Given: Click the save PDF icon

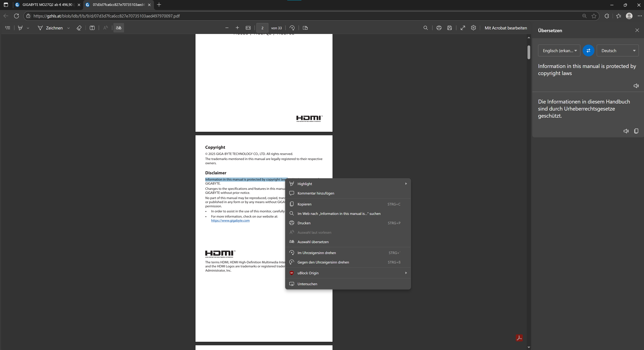Looking at the screenshot, I should point(450,28).
